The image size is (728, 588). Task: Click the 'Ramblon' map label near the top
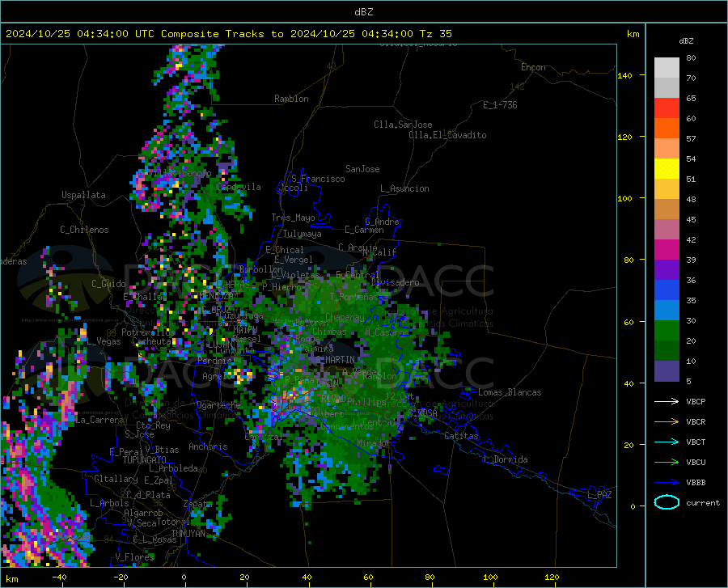point(291,99)
